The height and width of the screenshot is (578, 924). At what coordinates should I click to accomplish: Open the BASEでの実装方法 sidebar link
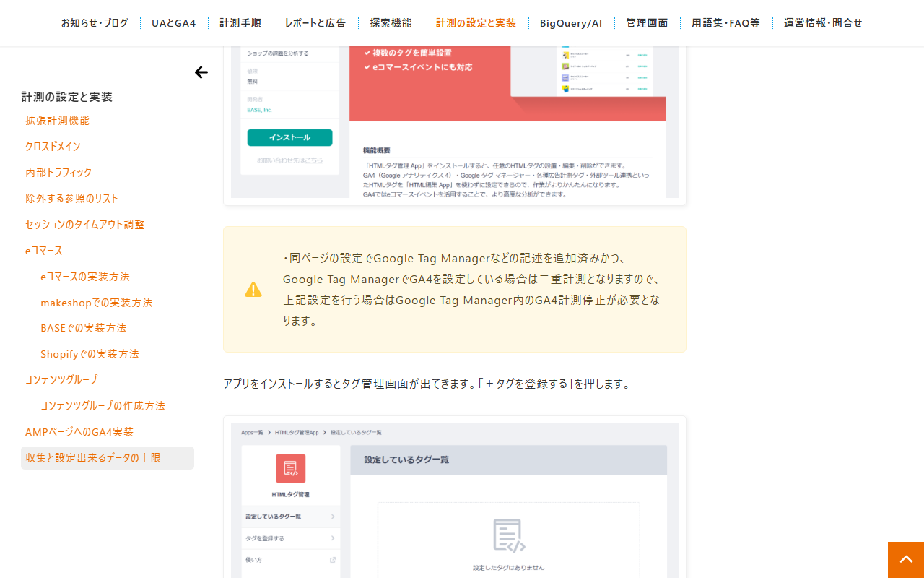point(84,328)
